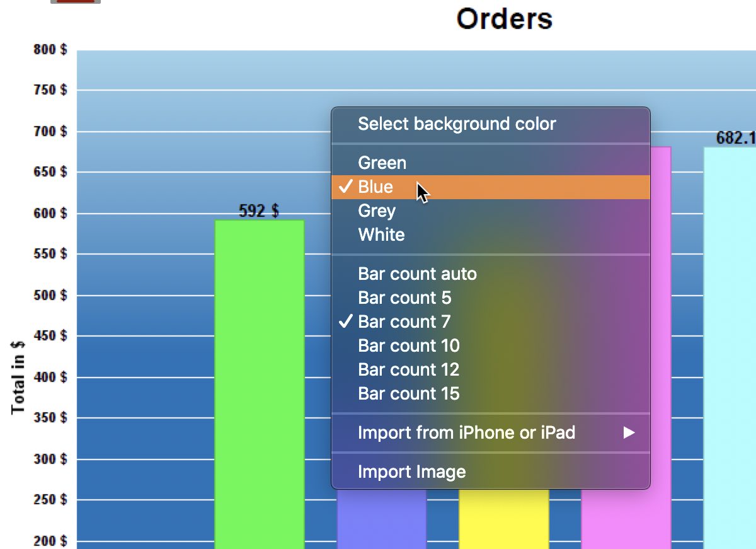Toggle the checked Bar count 7 item
756x549 pixels.
[x=404, y=322]
